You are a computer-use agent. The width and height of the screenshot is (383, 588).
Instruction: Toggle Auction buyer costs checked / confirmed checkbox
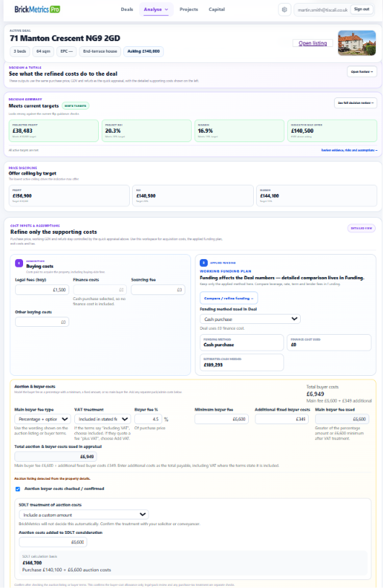point(17,489)
